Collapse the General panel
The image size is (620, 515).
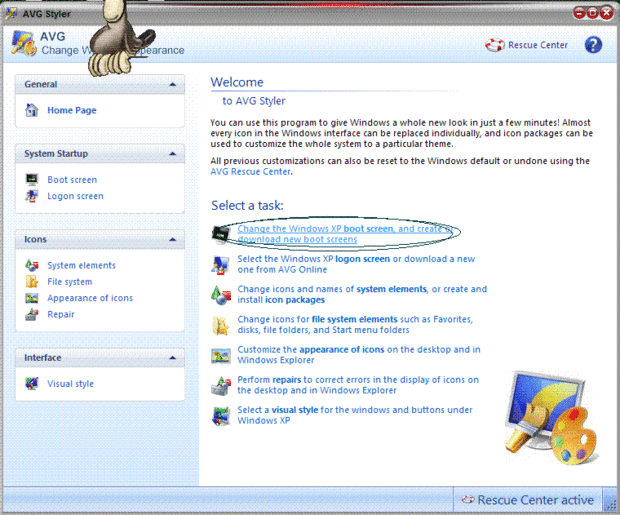172,84
